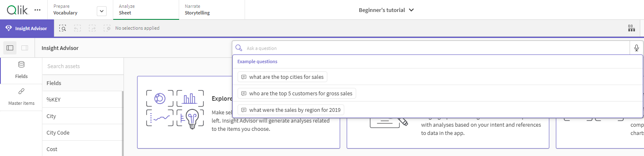Screen dimensions: 644x156
Task: Switch to the Analyze Sheet tab
Action: [x=146, y=10]
